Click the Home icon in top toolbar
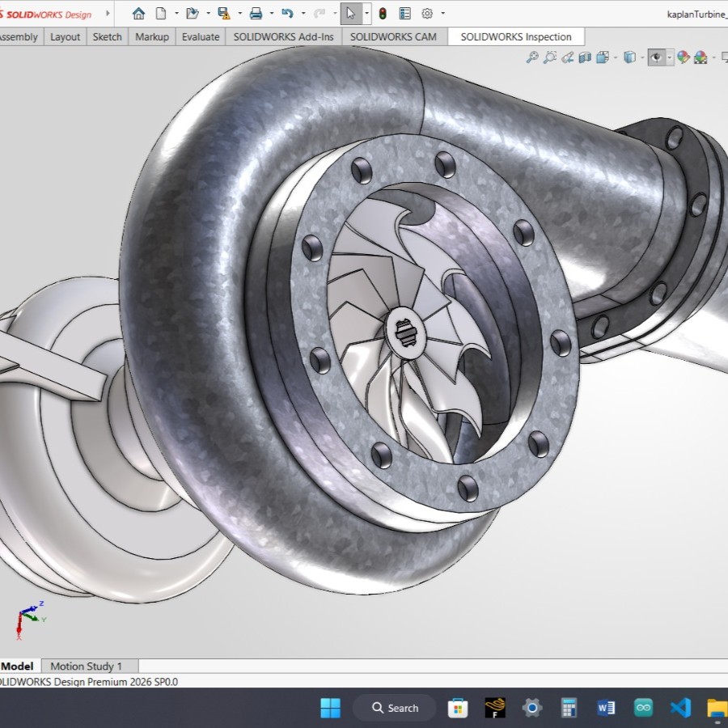Screen dimensions: 728x728 138,14
